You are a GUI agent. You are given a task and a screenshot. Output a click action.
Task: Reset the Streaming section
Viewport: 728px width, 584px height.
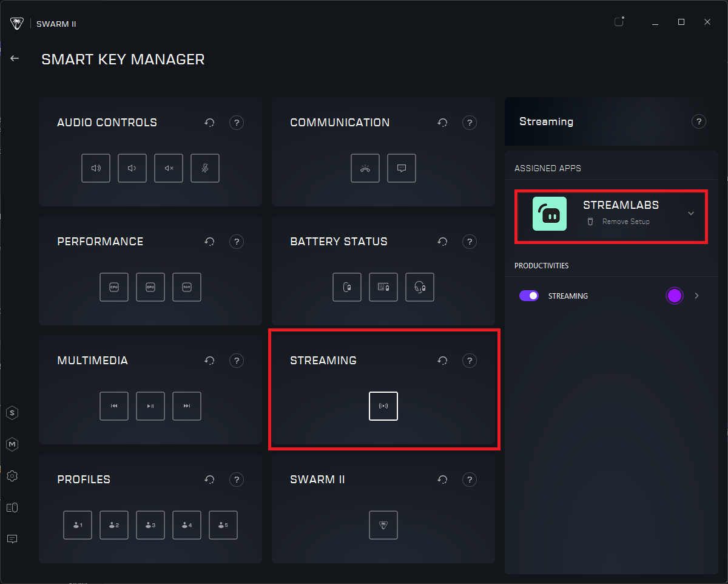[x=442, y=361]
